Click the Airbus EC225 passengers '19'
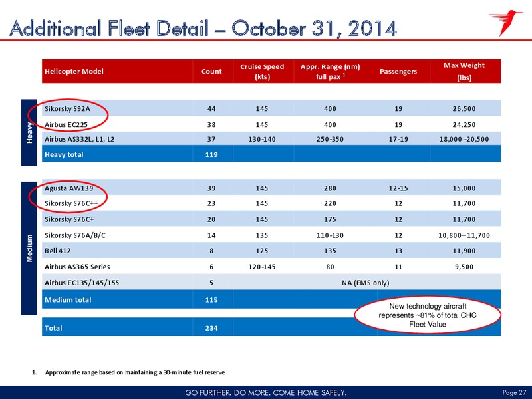The height and width of the screenshot is (399, 532). coord(398,124)
